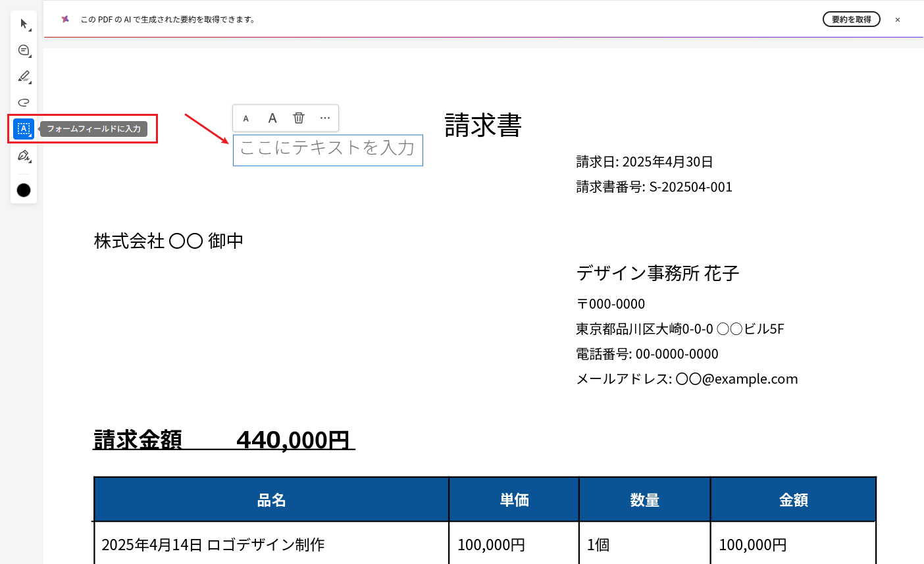Viewport: 924px width, 564px height.
Task: Click the ここにテキストを入力 text field
Action: click(328, 150)
